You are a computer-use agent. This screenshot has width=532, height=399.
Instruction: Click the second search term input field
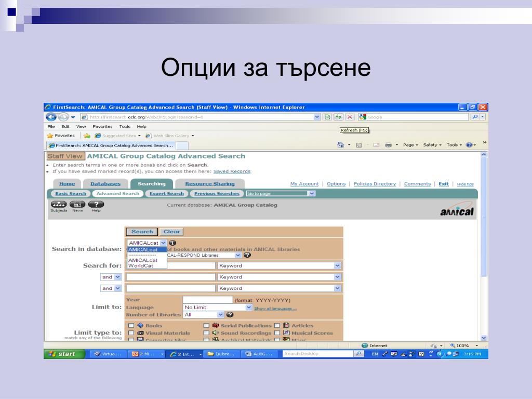pyautogui.click(x=170, y=277)
